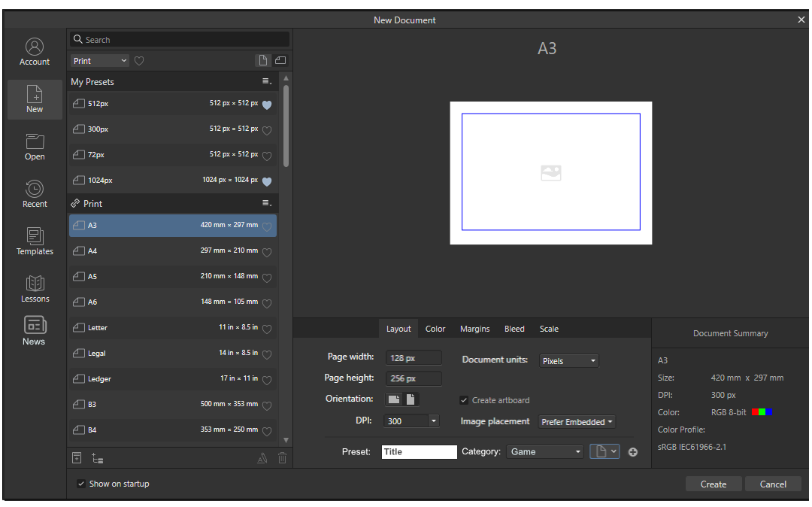The height and width of the screenshot is (507, 812).
Task: Open Image placement dropdown
Action: [577, 422]
